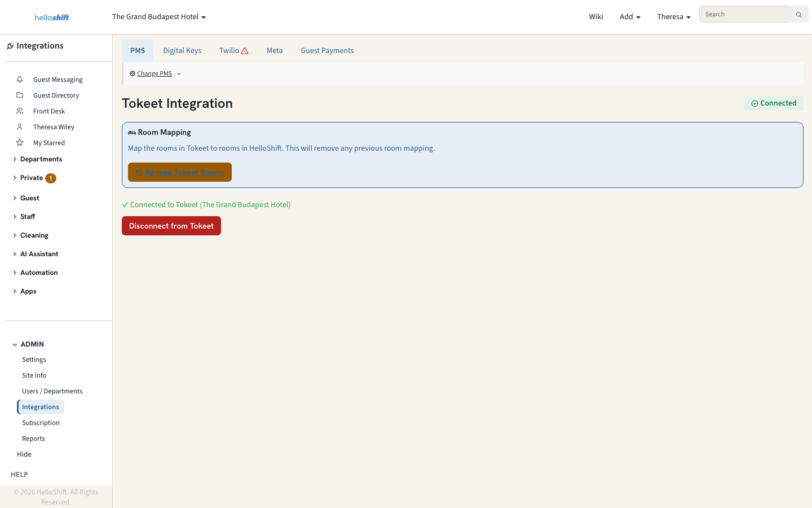Click the HELP section label

click(19, 475)
